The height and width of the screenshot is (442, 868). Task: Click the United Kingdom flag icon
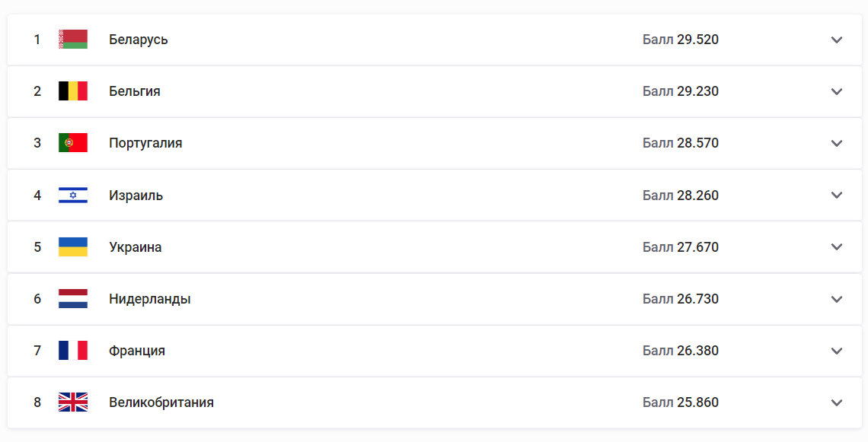pos(73,402)
